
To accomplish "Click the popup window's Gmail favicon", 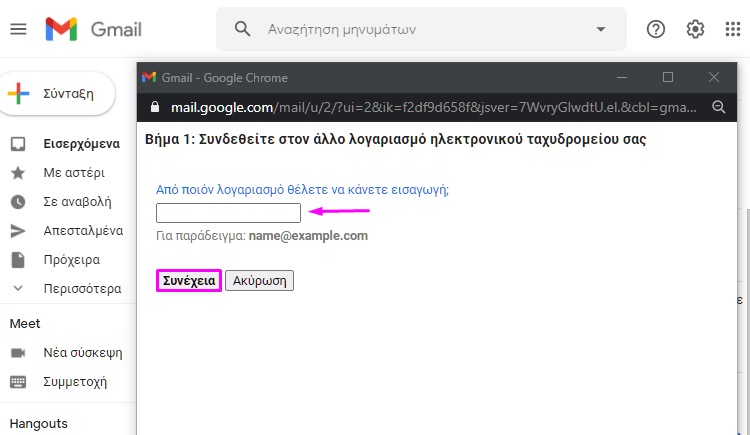I will pyautogui.click(x=149, y=77).
